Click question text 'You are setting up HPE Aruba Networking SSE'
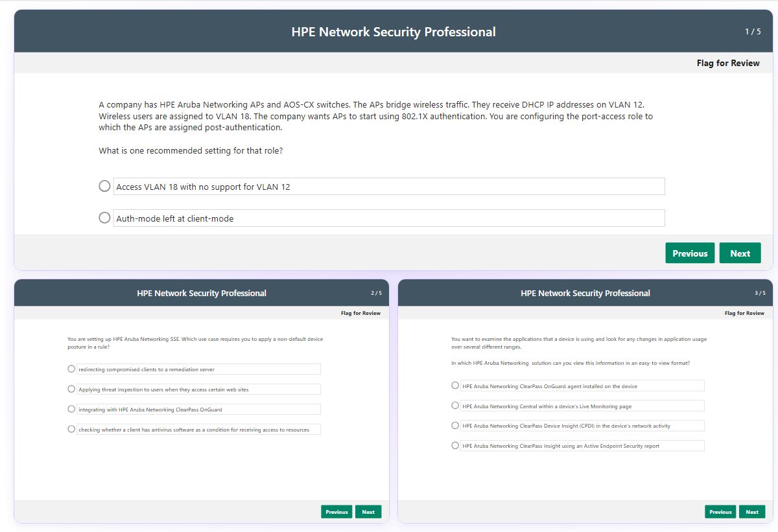778x532 pixels. coord(195,343)
